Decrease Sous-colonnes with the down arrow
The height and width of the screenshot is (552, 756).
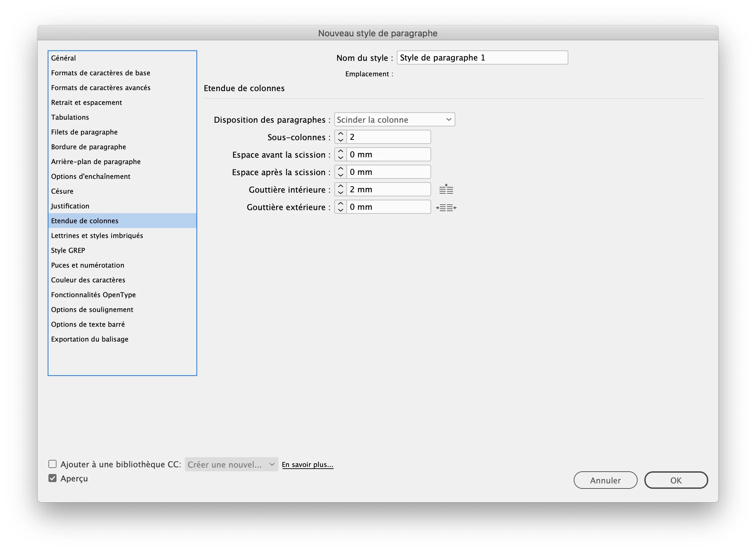(x=340, y=141)
